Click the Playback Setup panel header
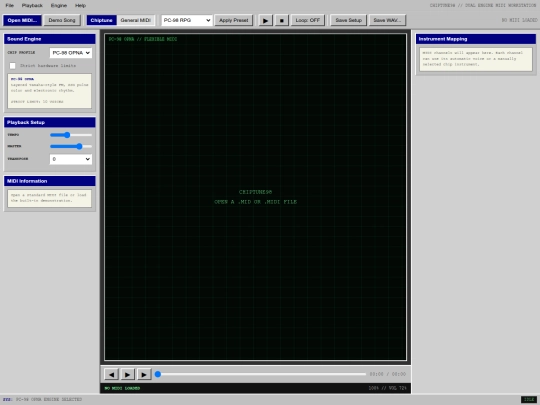This screenshot has width=540, height=405. [50, 122]
